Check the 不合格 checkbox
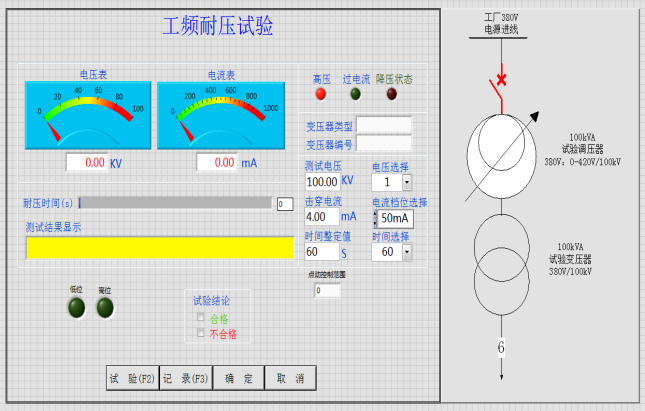The height and width of the screenshot is (411, 645). point(201,333)
